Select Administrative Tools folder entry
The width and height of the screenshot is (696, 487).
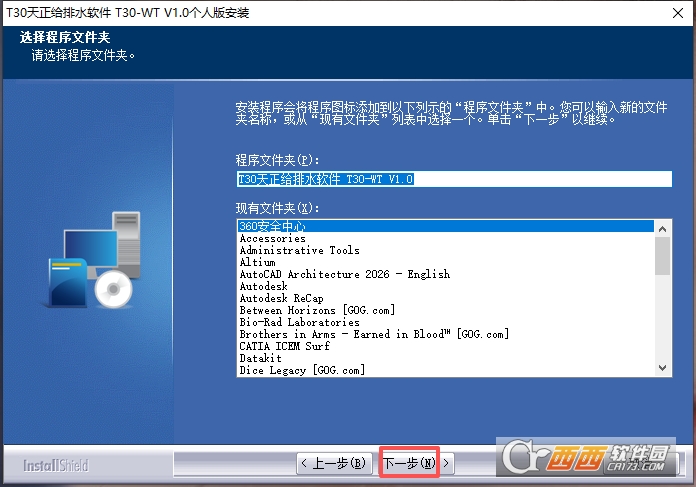pyautogui.click(x=446, y=250)
